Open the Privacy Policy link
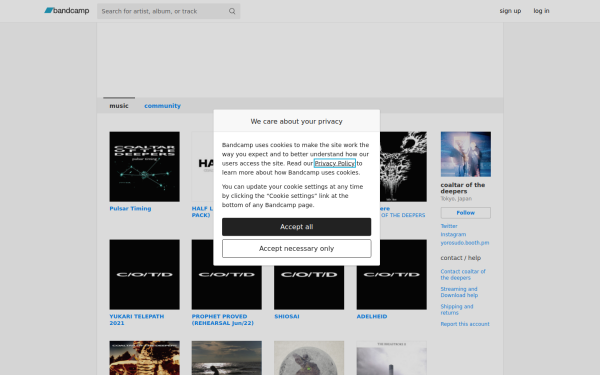 [335, 163]
